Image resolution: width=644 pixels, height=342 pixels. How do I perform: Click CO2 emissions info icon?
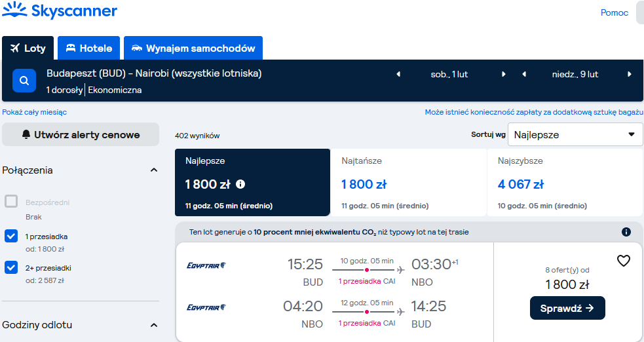[626, 232]
